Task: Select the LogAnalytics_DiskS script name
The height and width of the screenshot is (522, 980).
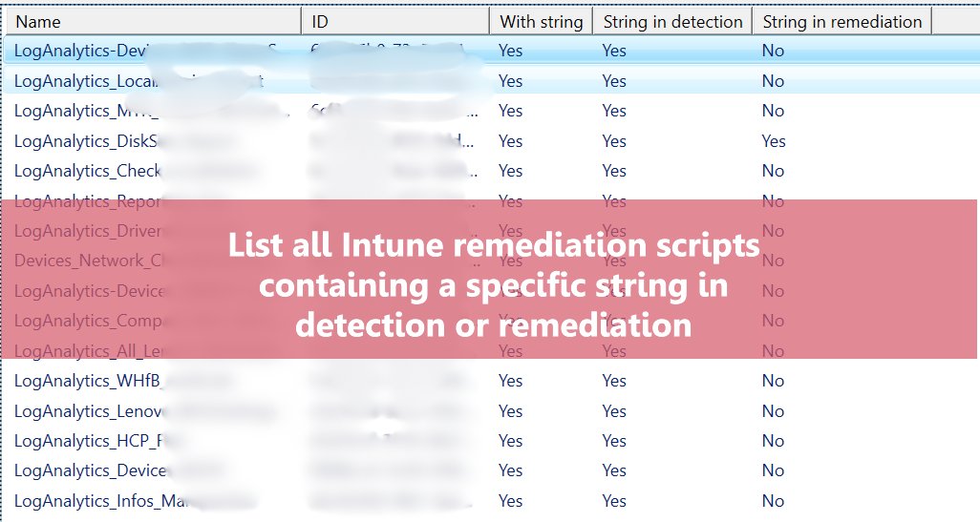Action: coord(86,141)
